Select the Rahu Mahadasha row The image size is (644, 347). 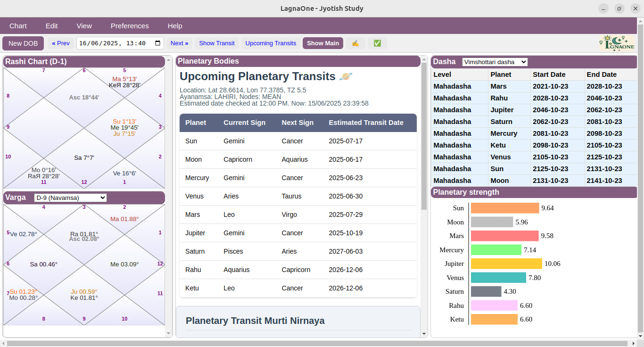pos(534,98)
